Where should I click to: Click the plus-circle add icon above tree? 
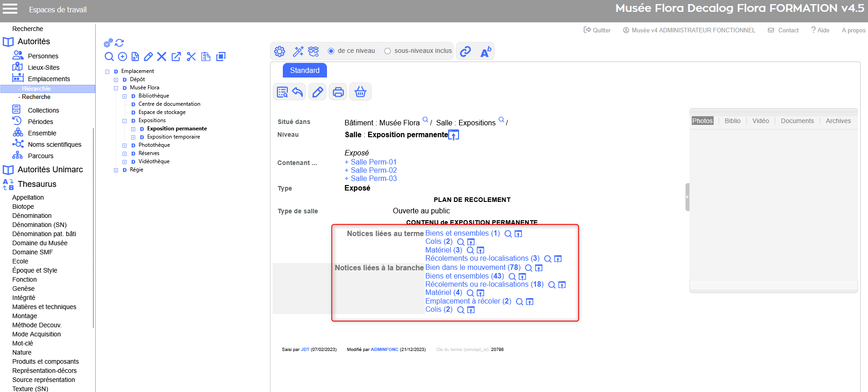click(x=123, y=57)
